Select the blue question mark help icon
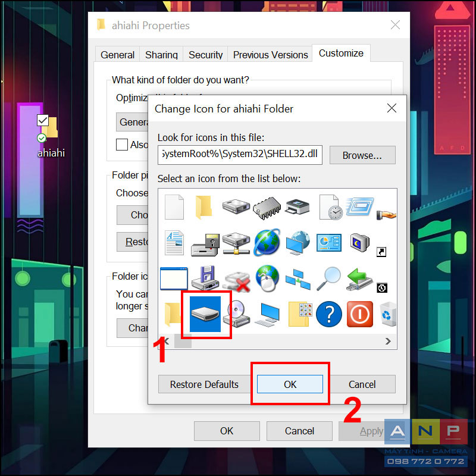The width and height of the screenshot is (476, 476). [329, 314]
